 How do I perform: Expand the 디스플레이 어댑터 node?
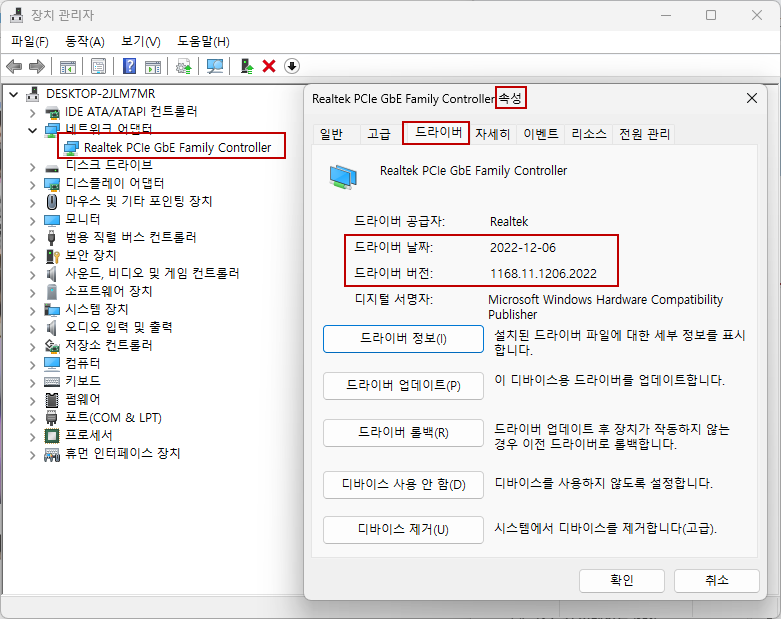(x=32, y=185)
